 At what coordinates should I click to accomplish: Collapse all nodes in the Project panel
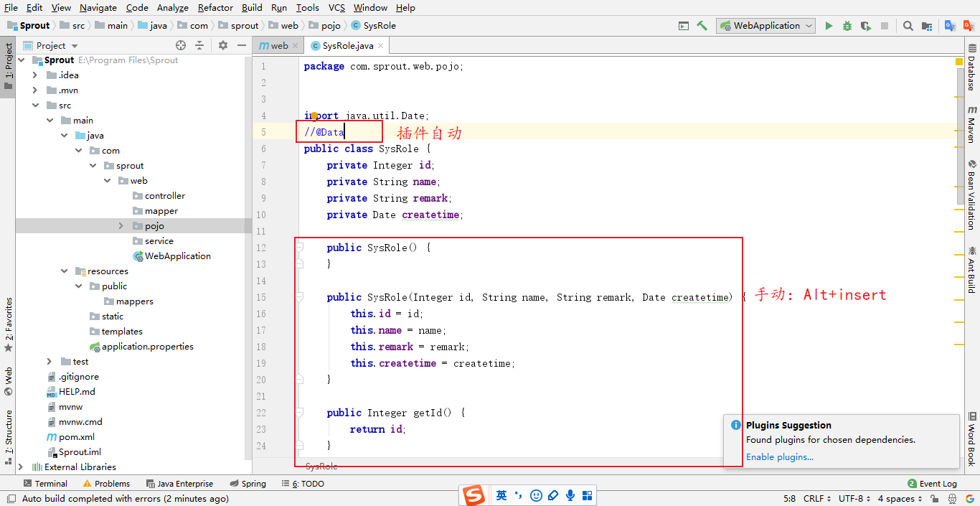click(x=199, y=45)
